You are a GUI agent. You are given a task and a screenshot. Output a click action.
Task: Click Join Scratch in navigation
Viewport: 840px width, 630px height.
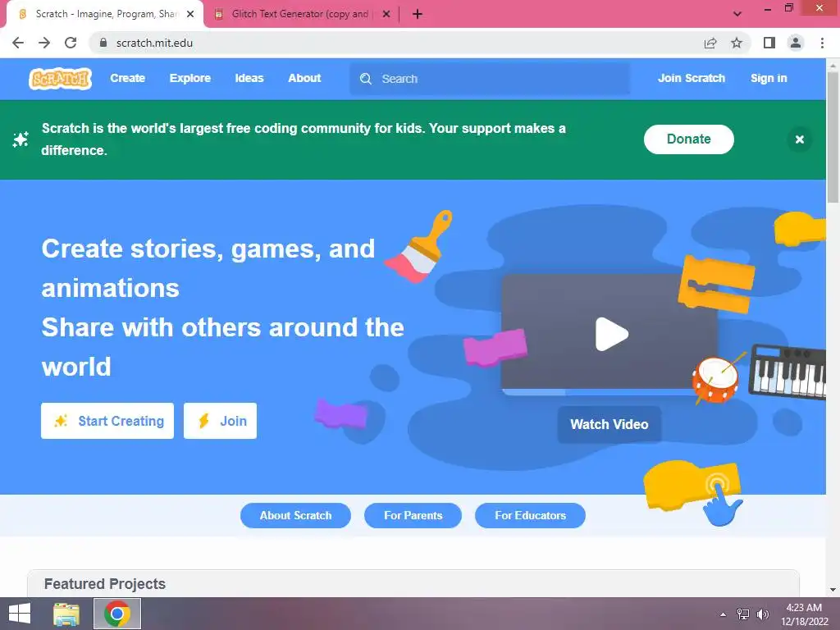[x=691, y=78]
